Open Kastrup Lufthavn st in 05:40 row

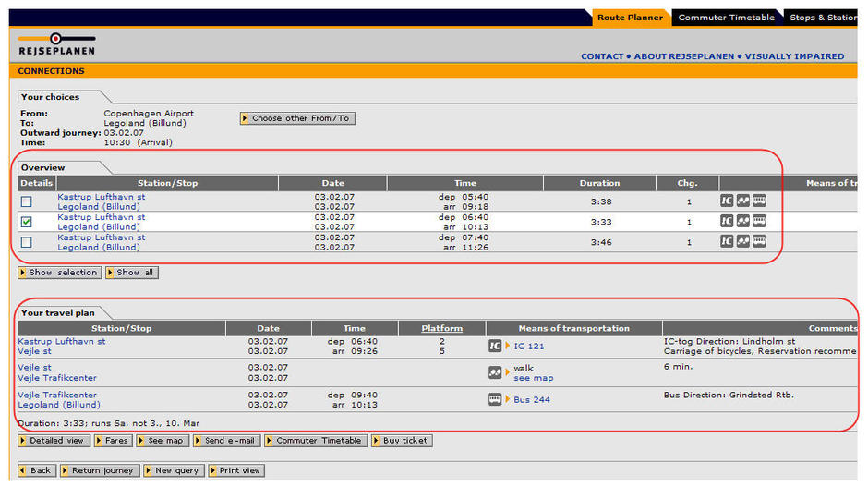(102, 197)
